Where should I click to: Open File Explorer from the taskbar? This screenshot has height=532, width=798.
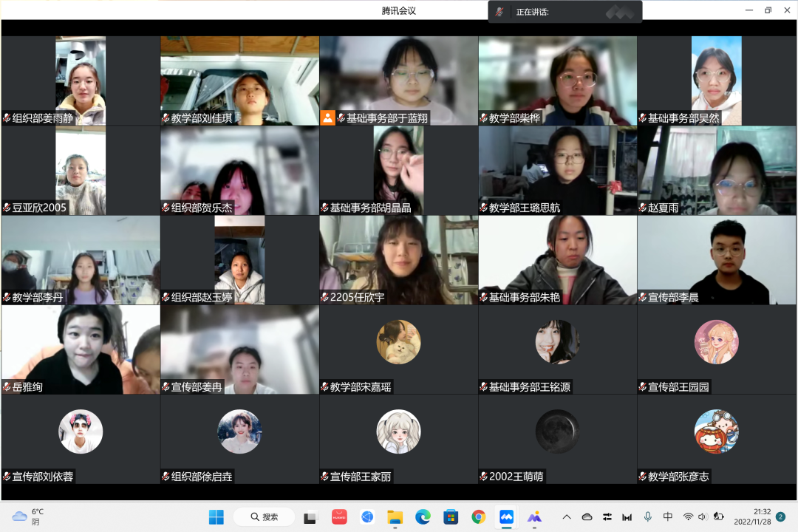[395, 517]
